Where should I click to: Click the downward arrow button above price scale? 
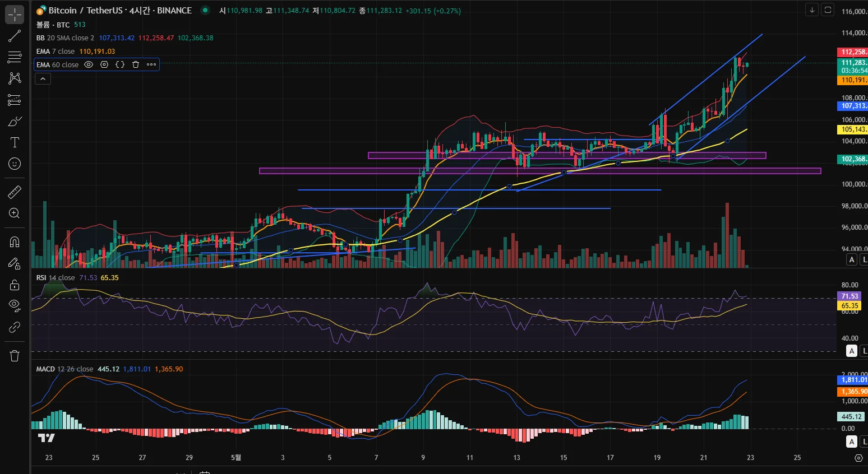click(812, 10)
